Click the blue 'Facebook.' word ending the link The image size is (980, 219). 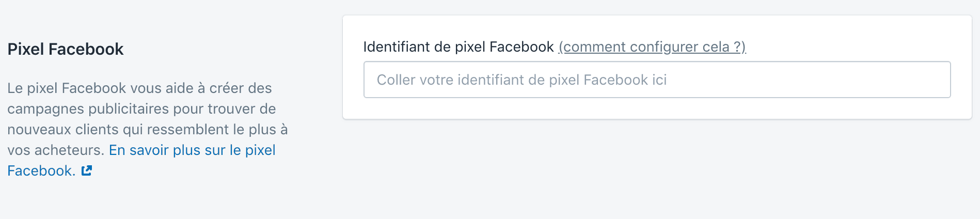[41, 170]
